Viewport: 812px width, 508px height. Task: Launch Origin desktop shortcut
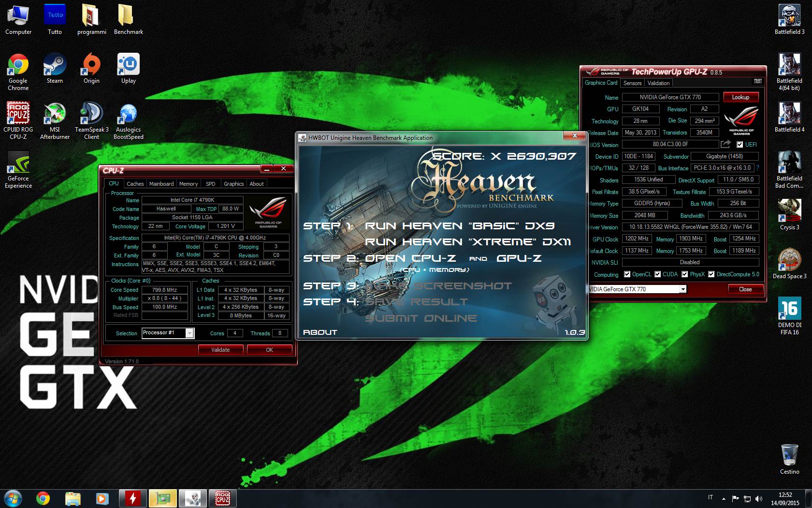(x=91, y=69)
